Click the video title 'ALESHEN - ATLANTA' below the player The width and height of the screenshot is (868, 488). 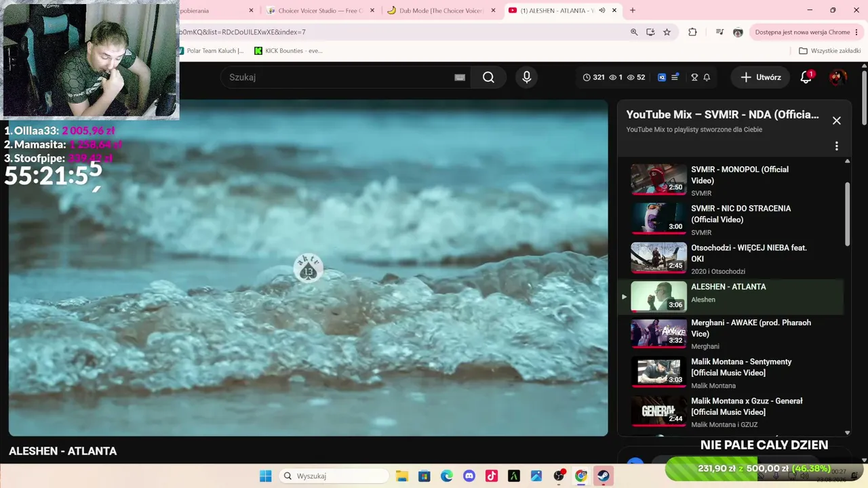62,451
